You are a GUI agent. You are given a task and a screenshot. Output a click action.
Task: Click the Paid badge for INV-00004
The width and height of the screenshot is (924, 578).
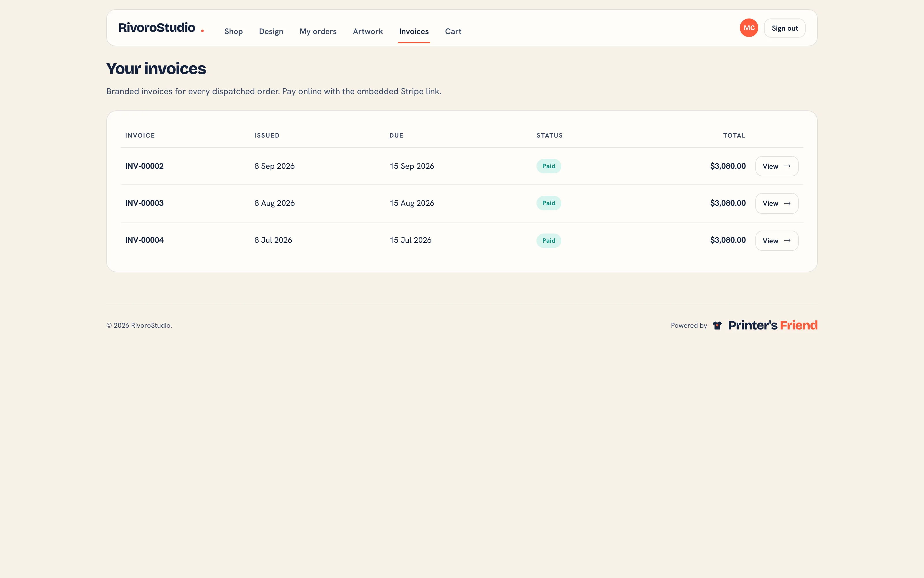pos(549,241)
